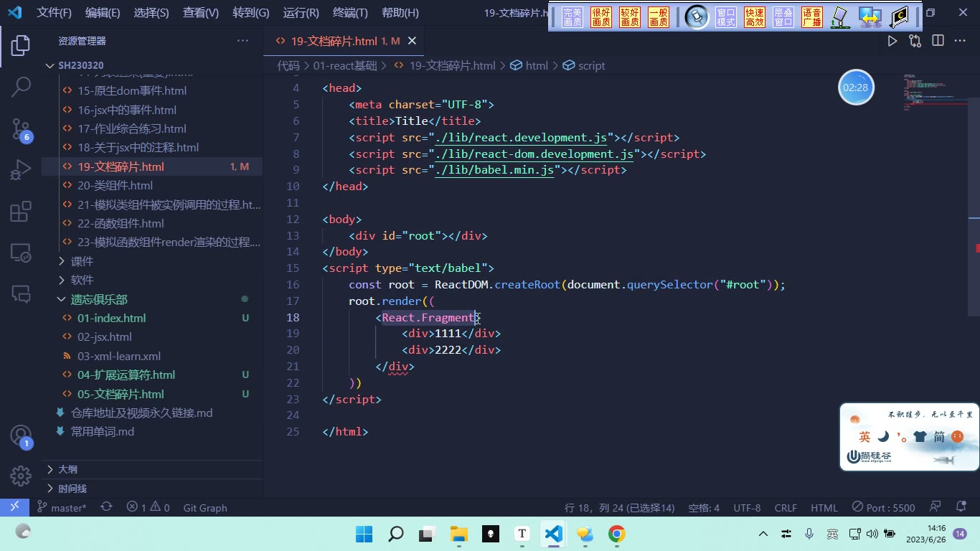Open the 文件(F) menu
This screenshot has height=551, width=980.
click(x=55, y=13)
